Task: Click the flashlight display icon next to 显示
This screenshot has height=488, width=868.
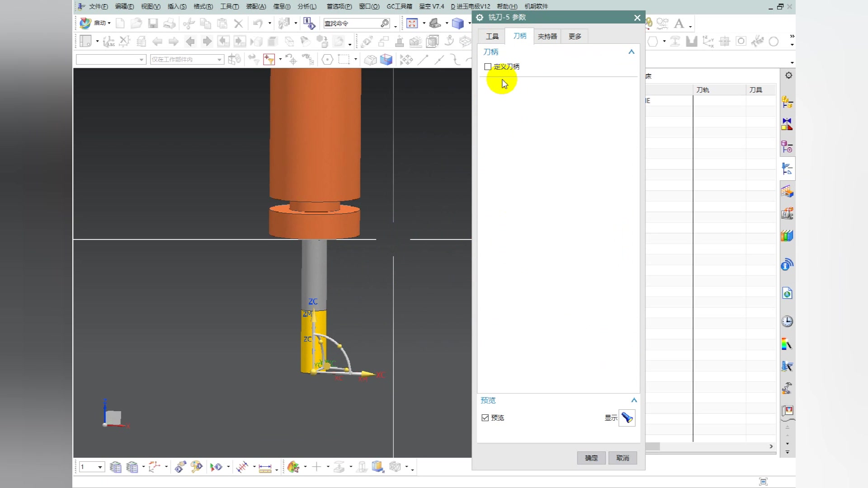Action: coord(627,418)
